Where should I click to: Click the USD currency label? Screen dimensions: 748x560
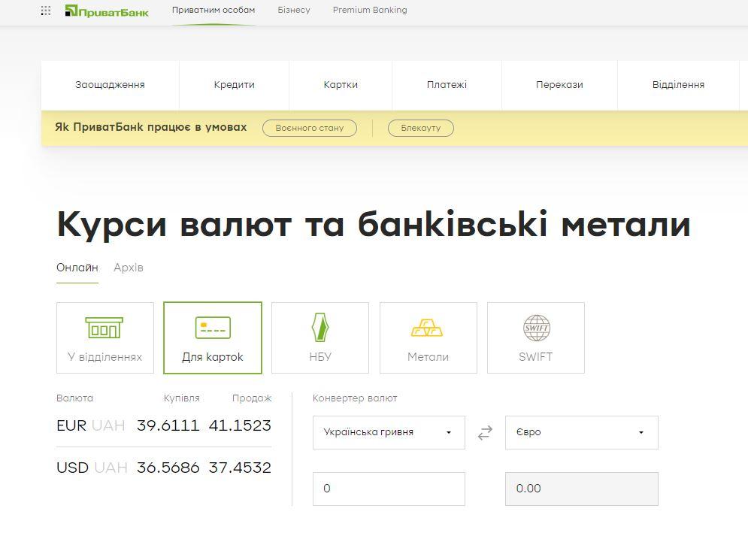click(x=72, y=468)
